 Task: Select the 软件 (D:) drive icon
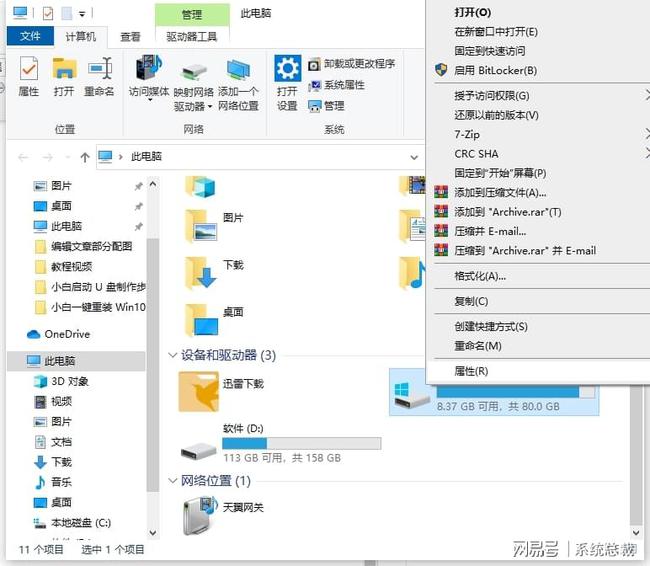click(x=199, y=451)
